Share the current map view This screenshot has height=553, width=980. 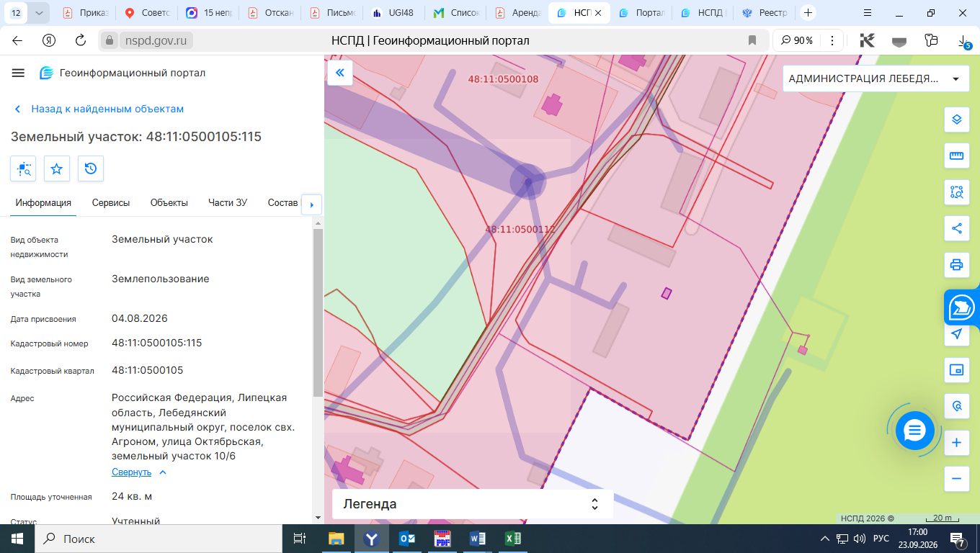click(x=956, y=228)
